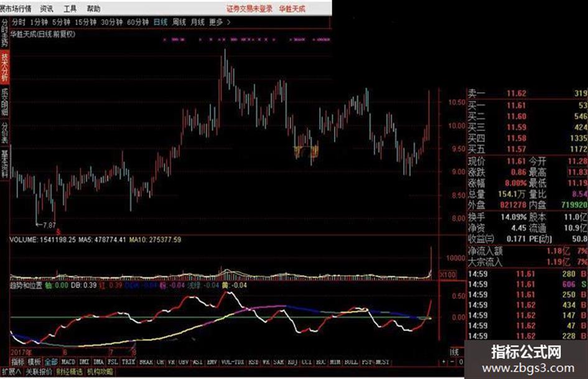Viewport: 588px width, 379px height.
Task: Select the 30分钟 period
Action: click(x=112, y=22)
